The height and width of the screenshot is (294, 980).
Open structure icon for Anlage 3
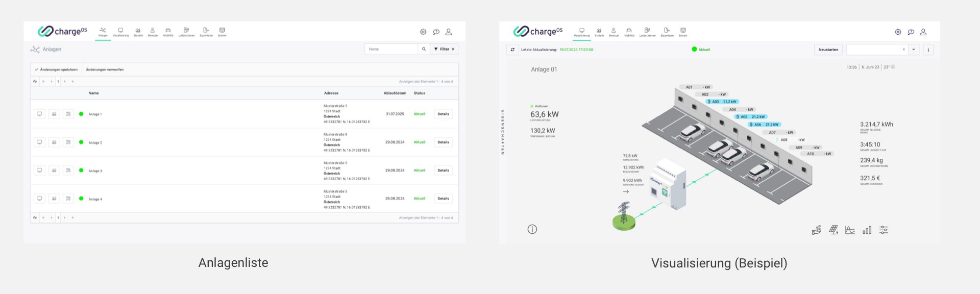tap(68, 170)
